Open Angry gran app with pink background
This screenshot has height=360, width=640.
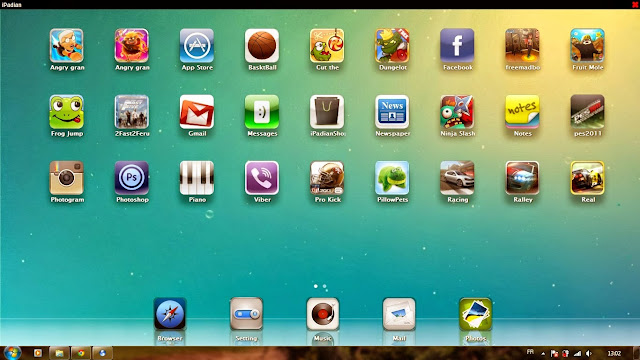click(x=131, y=45)
